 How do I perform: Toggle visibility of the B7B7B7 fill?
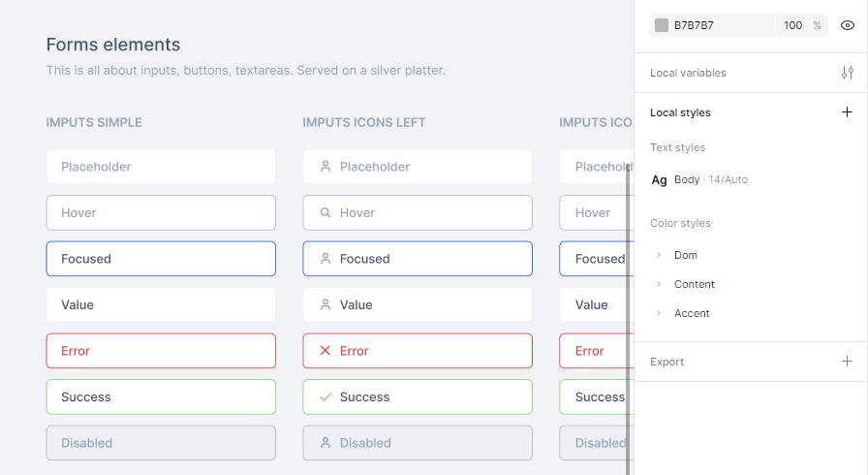coord(848,25)
